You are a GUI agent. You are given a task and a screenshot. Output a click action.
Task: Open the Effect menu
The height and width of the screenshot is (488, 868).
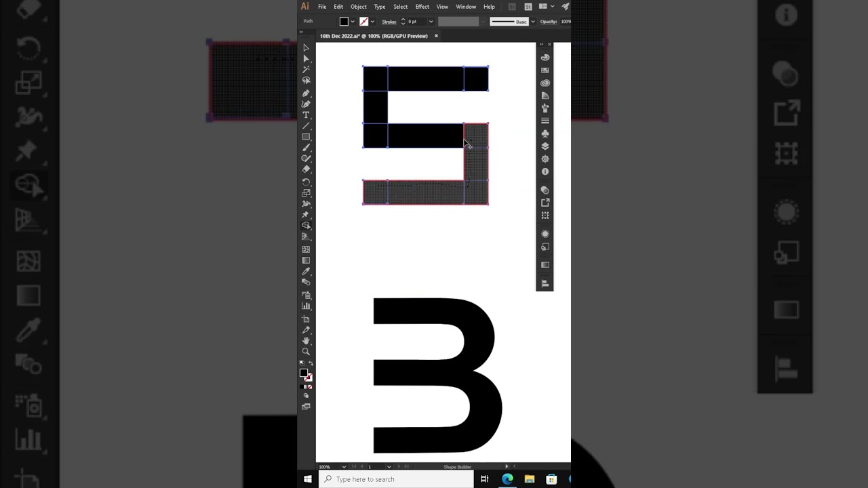pyautogui.click(x=422, y=7)
